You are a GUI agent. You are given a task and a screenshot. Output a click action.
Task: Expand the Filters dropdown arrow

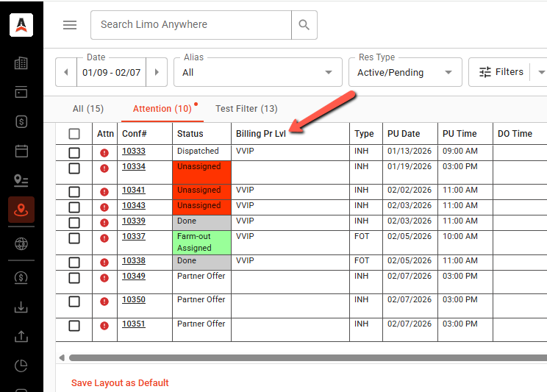541,72
